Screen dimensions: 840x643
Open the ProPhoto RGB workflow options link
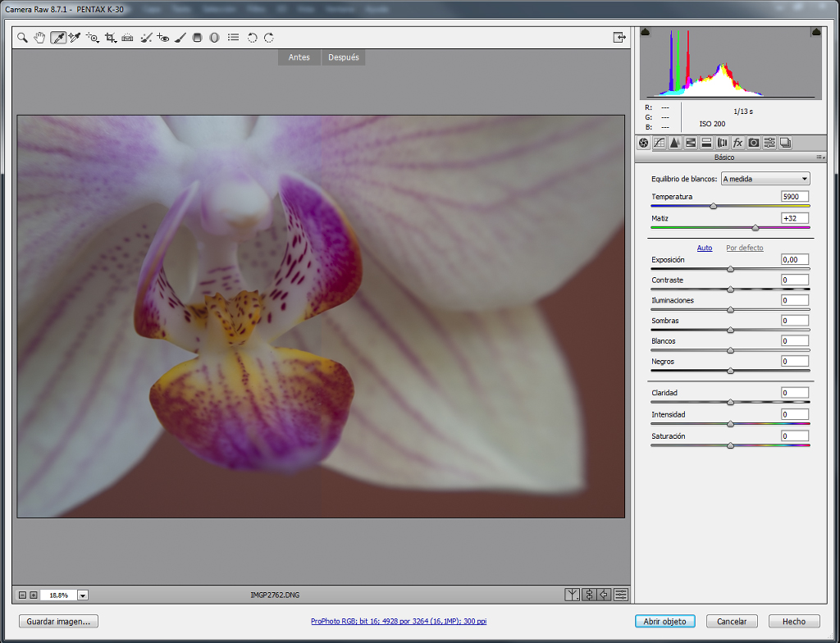click(x=399, y=621)
